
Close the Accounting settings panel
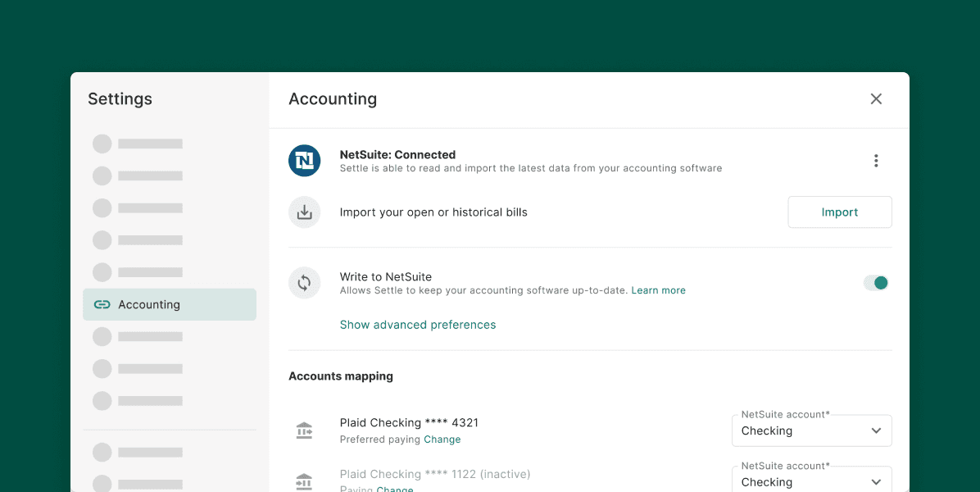(875, 98)
